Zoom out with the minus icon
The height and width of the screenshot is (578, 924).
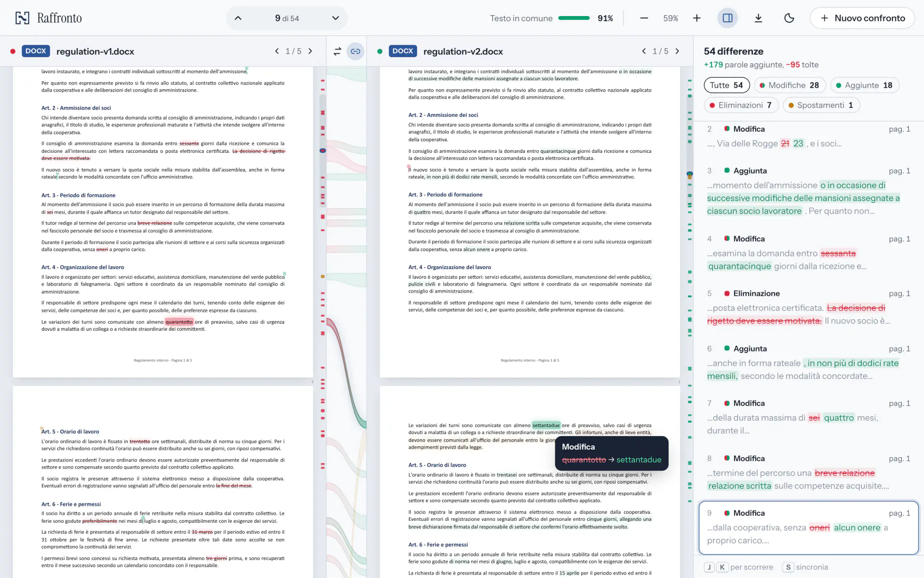click(644, 18)
